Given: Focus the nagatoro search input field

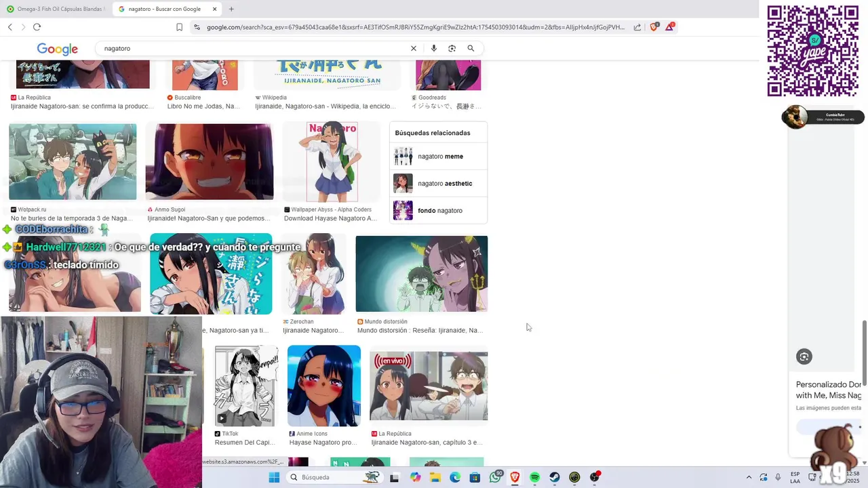Looking at the screenshot, I should point(254,48).
